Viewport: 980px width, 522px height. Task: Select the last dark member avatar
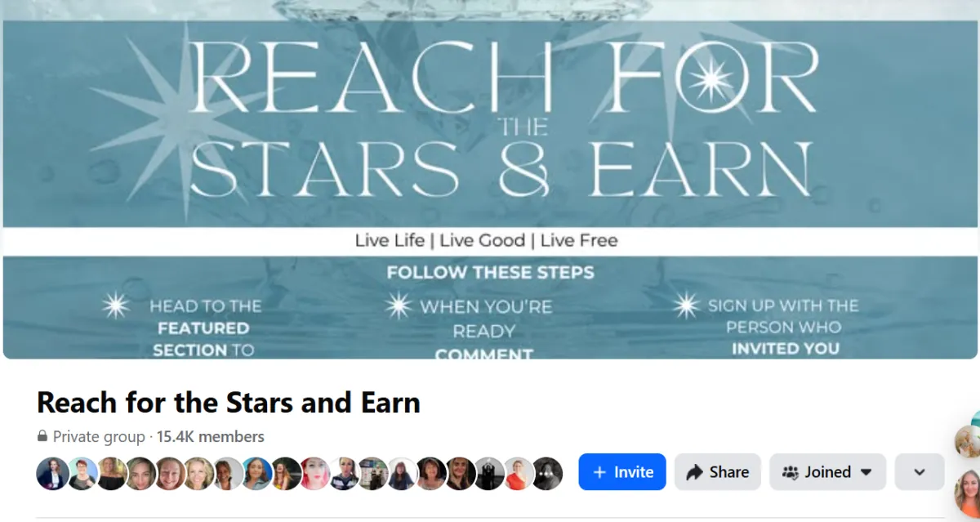(547, 474)
